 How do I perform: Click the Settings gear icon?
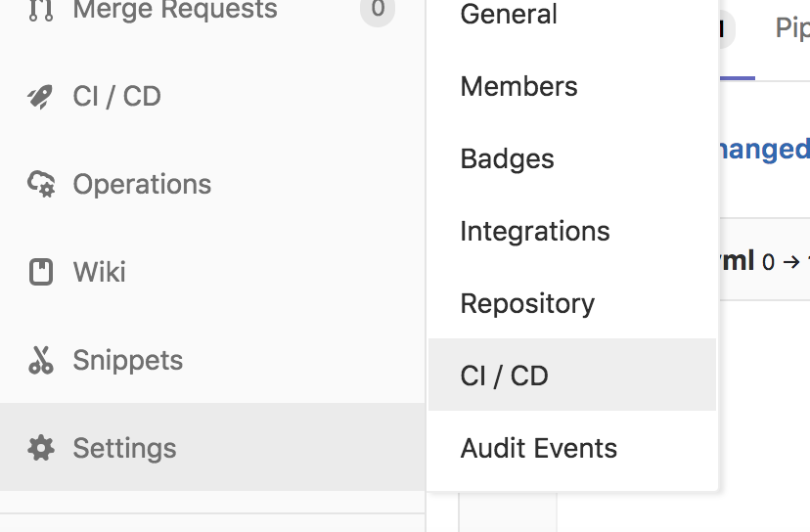pos(41,448)
